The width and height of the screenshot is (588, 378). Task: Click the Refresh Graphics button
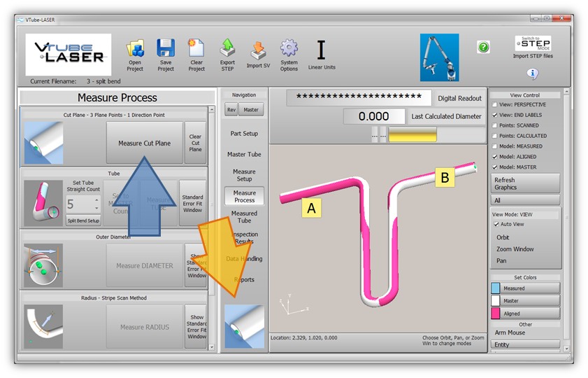[526, 183]
